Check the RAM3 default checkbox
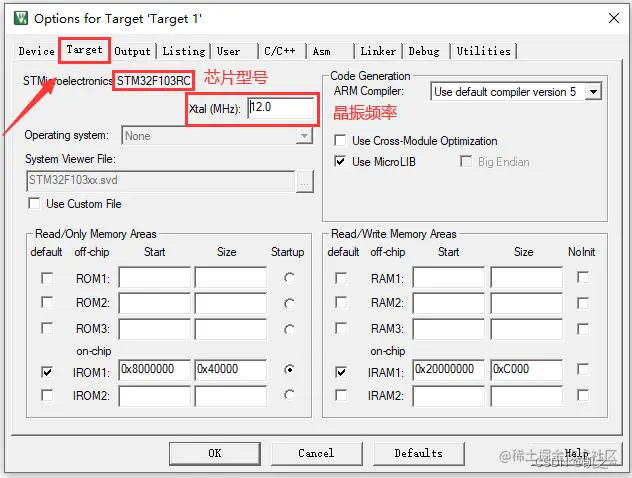 click(341, 328)
